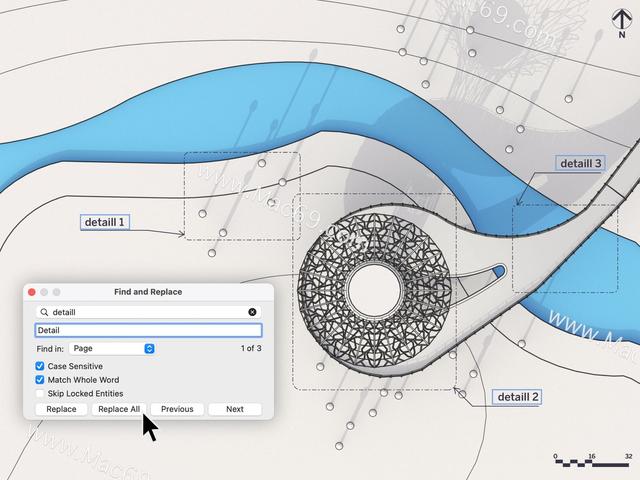Image resolution: width=640 pixels, height=480 pixels.
Task: Click the Replace All button
Action: tap(119, 409)
